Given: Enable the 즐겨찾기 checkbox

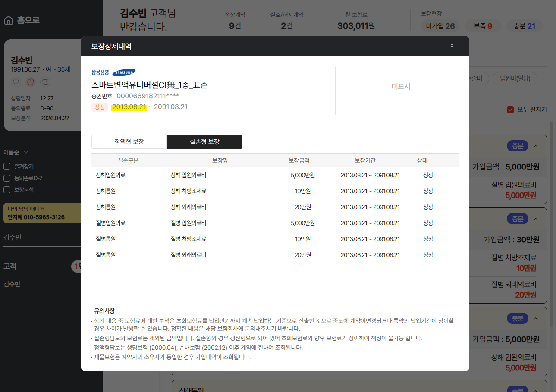Looking at the screenshot, I should 7,166.
